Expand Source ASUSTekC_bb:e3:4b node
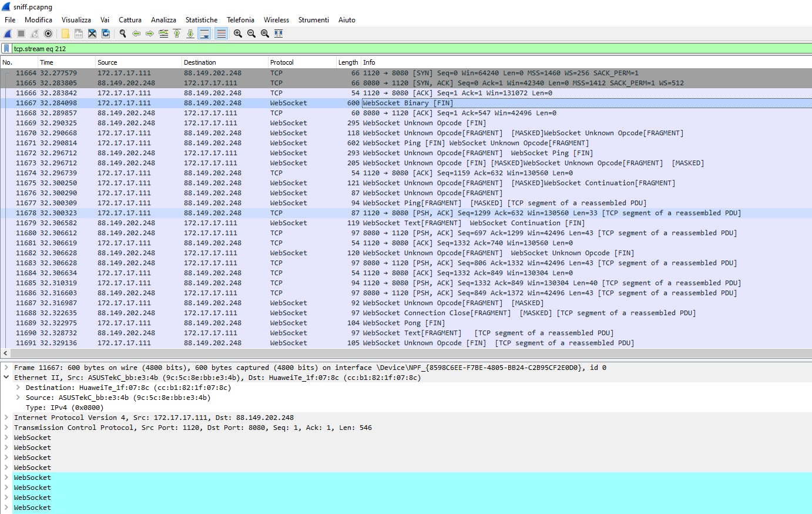The width and height of the screenshot is (812, 514). 18,398
